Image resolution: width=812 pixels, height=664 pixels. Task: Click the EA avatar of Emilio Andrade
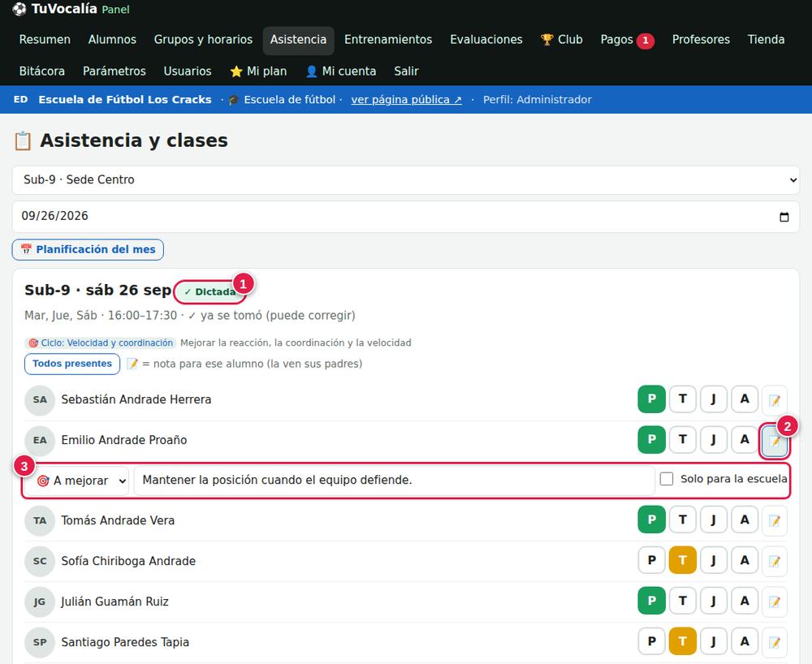[x=40, y=441]
